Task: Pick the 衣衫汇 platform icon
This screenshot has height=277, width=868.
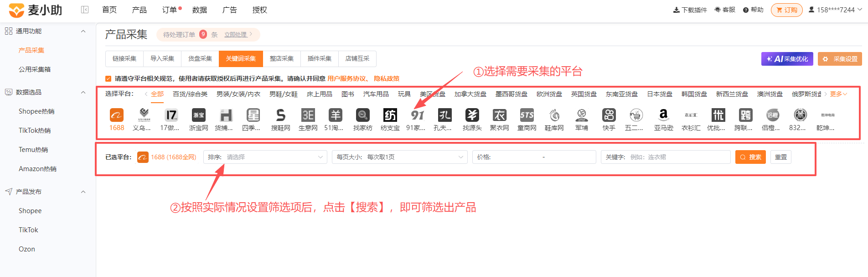Action: coord(691,115)
